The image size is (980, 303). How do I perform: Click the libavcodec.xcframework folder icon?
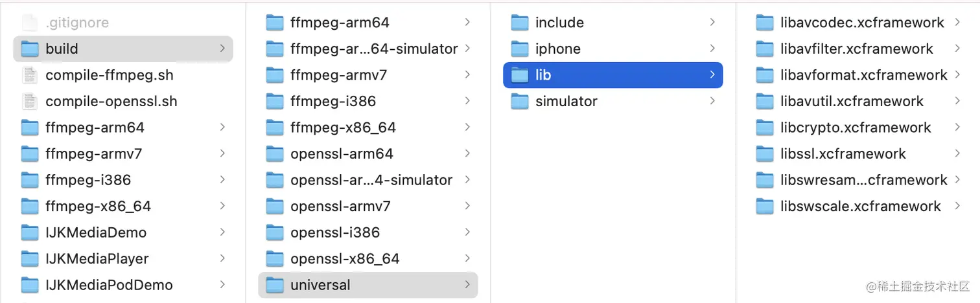[x=765, y=23]
